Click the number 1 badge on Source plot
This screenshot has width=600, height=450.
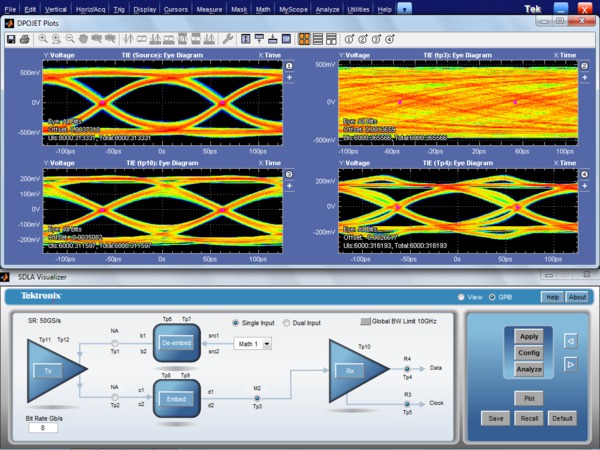coord(289,66)
